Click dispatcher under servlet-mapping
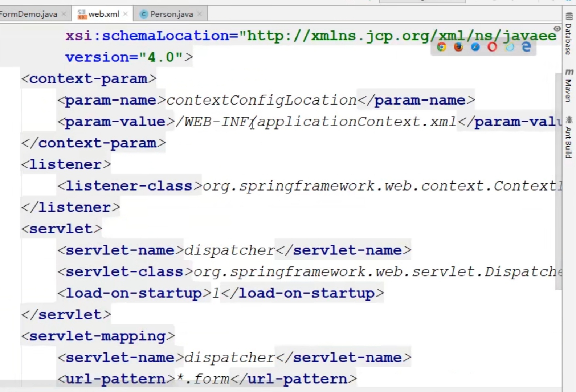This screenshot has width=576, height=392. coord(230,358)
